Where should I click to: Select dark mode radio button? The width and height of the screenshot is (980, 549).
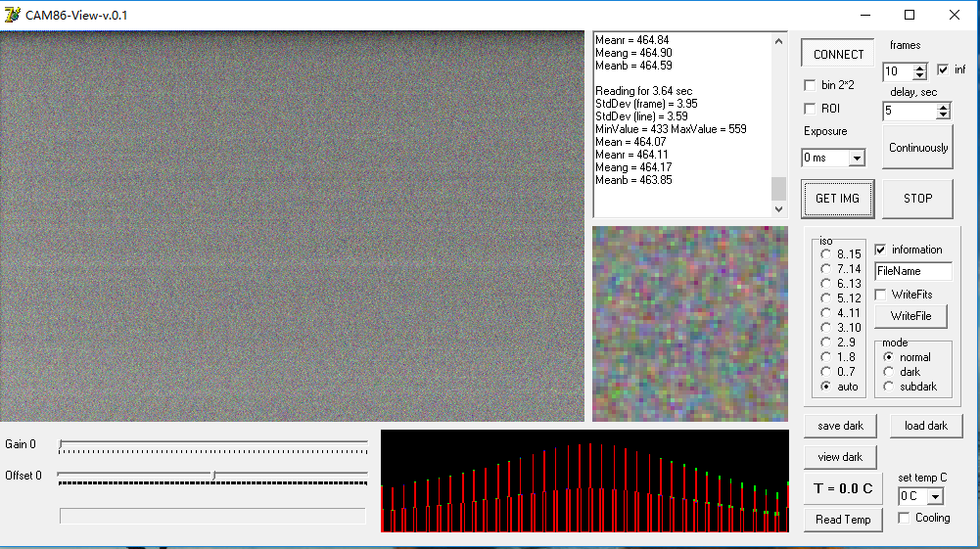click(x=888, y=372)
